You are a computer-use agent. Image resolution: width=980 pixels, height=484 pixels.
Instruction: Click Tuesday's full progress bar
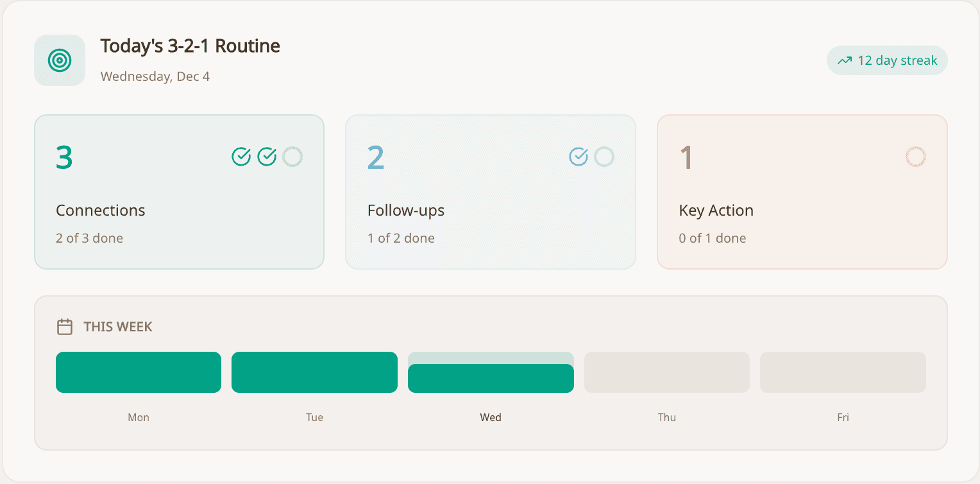point(314,372)
